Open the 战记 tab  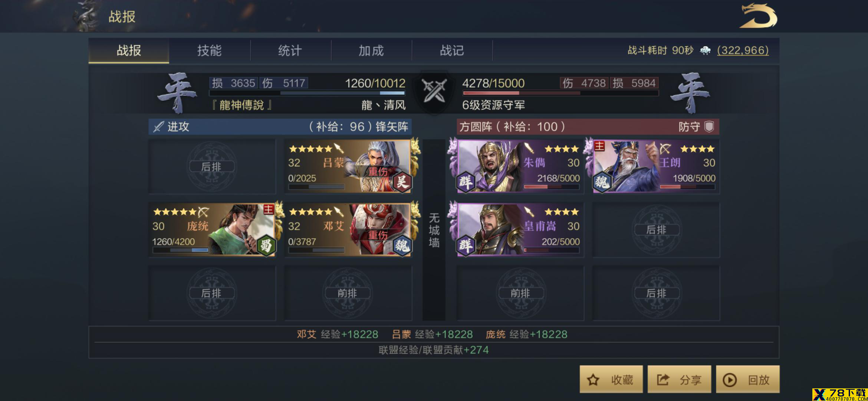452,50
